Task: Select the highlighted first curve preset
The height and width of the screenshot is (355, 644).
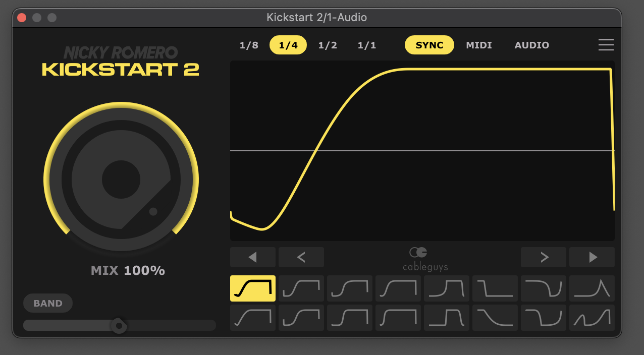Action: click(253, 288)
